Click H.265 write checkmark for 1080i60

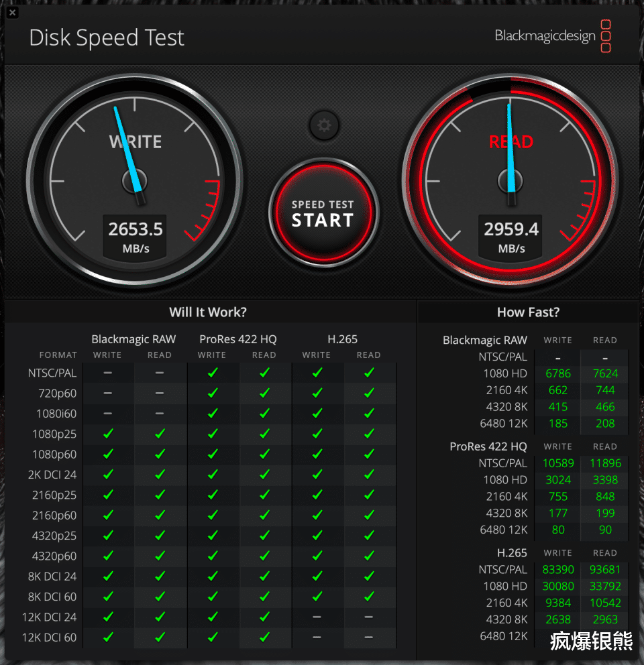pyautogui.click(x=317, y=414)
